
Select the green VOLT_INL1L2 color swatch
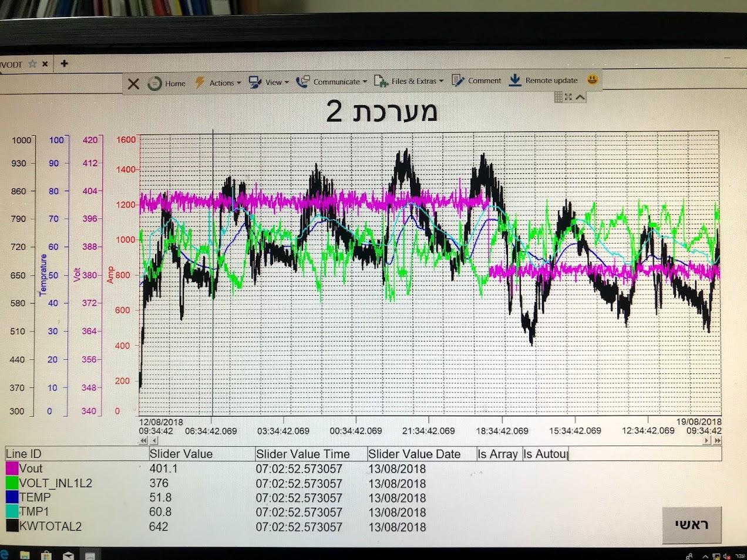tap(12, 483)
